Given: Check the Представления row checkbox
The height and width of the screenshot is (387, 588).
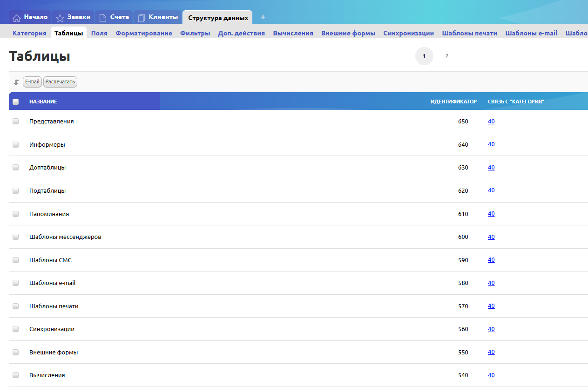Looking at the screenshot, I should pyautogui.click(x=16, y=121).
